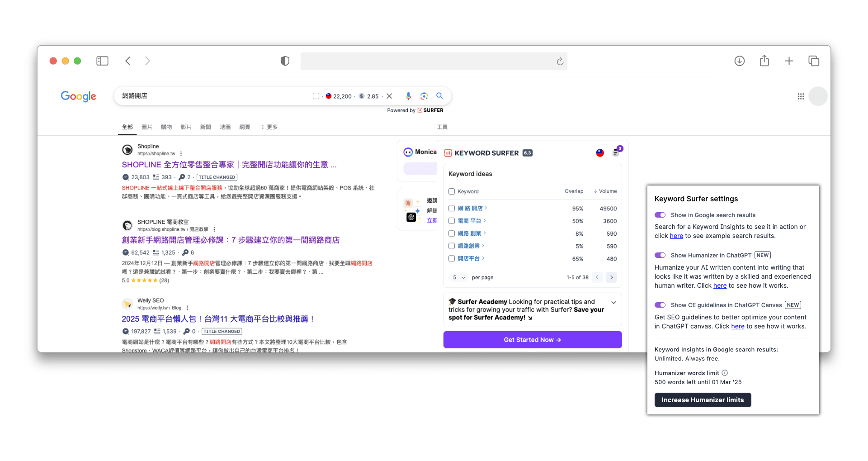
Task: Click Increase Humanizer limits button
Action: point(703,400)
